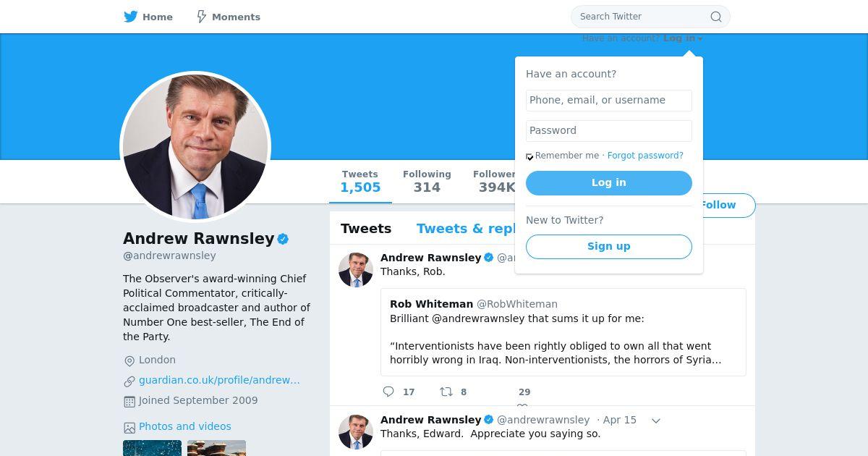Select the Tweets count tab showing 1,505
The width and height of the screenshot is (868, 456).
pyautogui.click(x=360, y=182)
